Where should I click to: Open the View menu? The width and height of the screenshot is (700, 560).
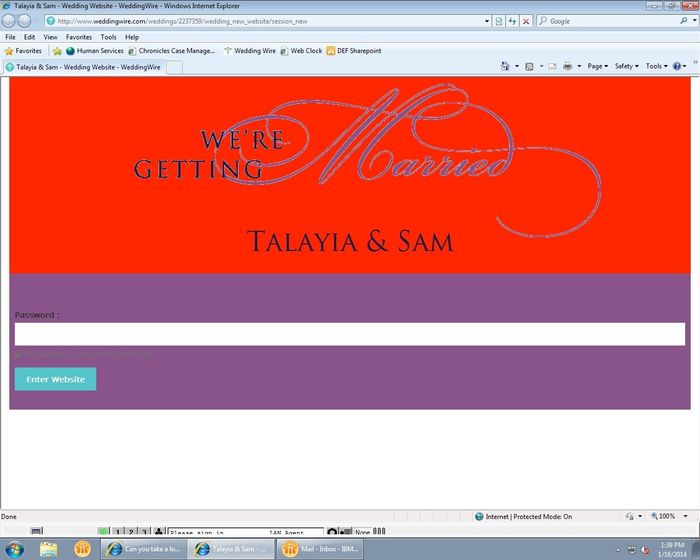pyautogui.click(x=50, y=37)
